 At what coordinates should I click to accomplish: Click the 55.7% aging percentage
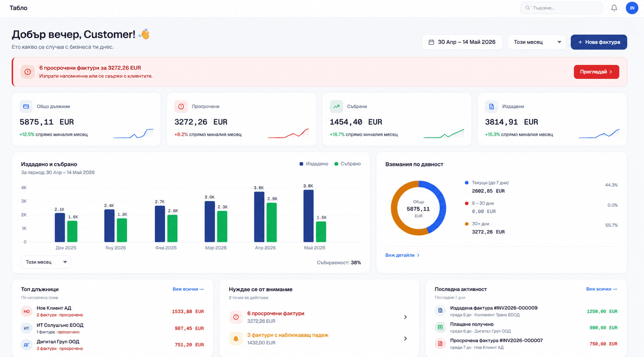coord(611,225)
